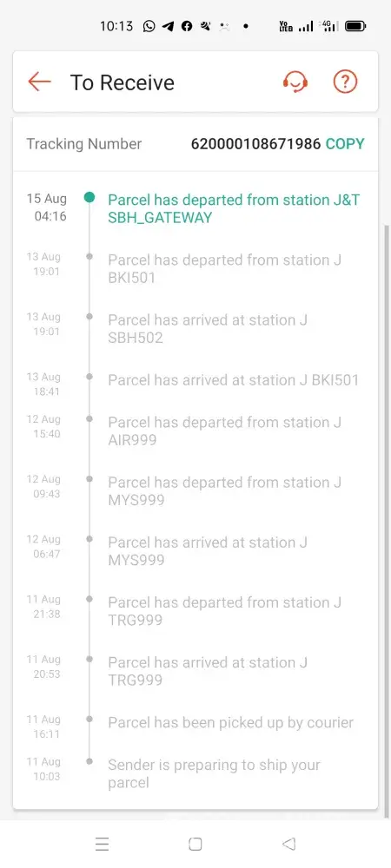Click the page scrollbar on right edge
Image resolution: width=391 pixels, height=868 pixels.
tap(387, 520)
